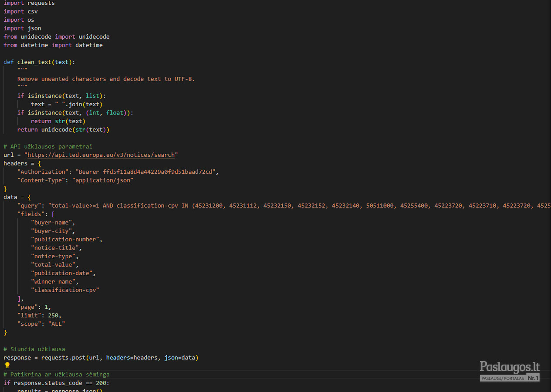Click the comment '# Siunčia užklausa'
Screen dimensions: 551x392
(x=34, y=349)
